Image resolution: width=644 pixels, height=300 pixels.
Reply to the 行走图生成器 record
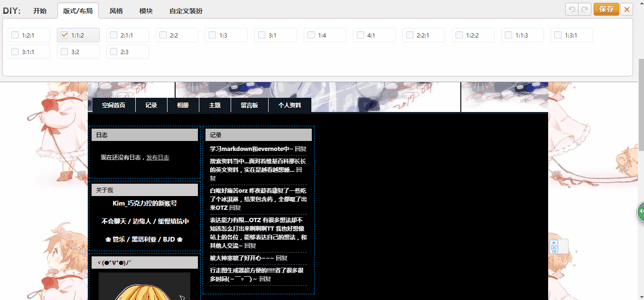click(265, 279)
